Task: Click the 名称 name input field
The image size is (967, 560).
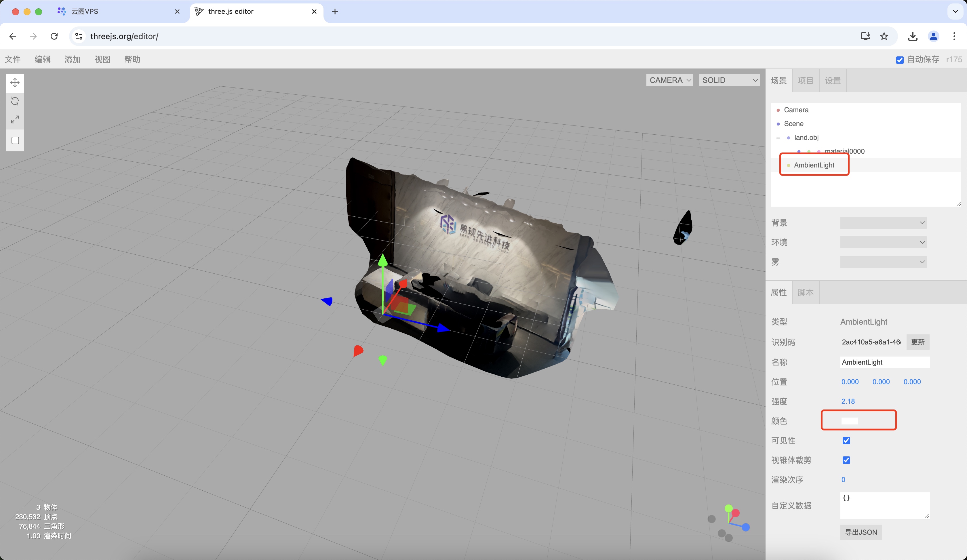Action: tap(885, 362)
